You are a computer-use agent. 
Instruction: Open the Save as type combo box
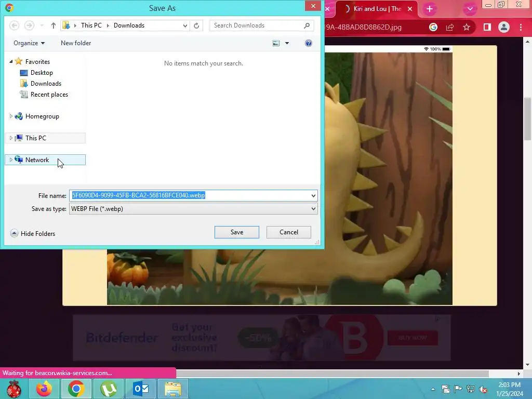pyautogui.click(x=193, y=209)
